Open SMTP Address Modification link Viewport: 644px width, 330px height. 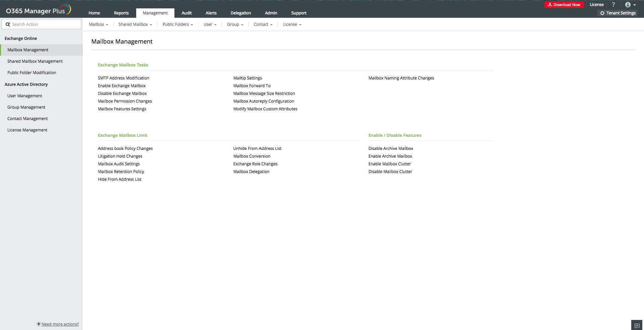(123, 78)
